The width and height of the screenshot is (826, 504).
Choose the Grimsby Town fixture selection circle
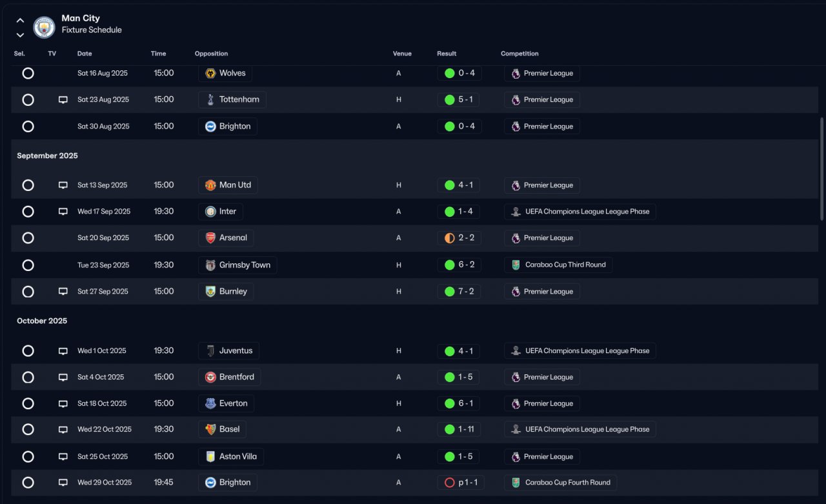(x=28, y=265)
